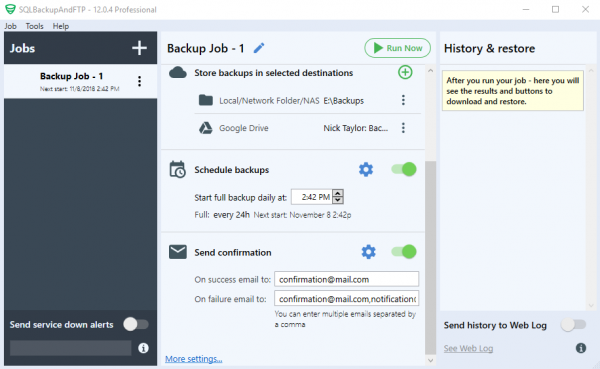
Task: Click the Local/Network Folder icon
Action: (205, 100)
